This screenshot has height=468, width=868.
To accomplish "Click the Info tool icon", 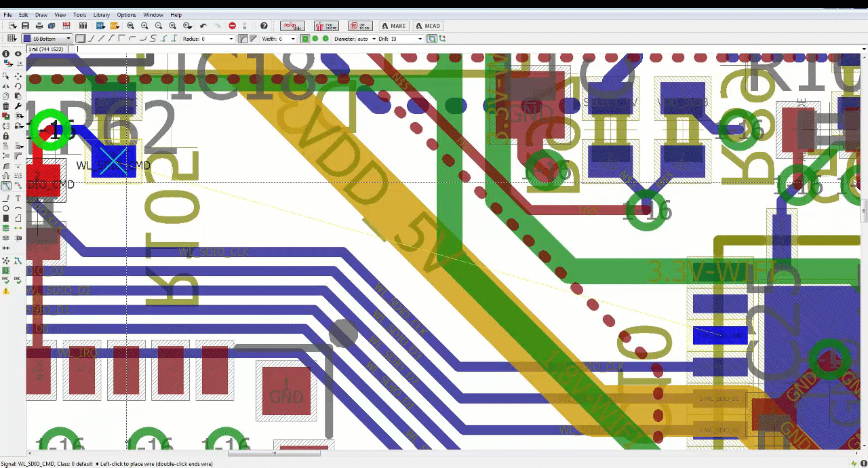I will pyautogui.click(x=6, y=54).
